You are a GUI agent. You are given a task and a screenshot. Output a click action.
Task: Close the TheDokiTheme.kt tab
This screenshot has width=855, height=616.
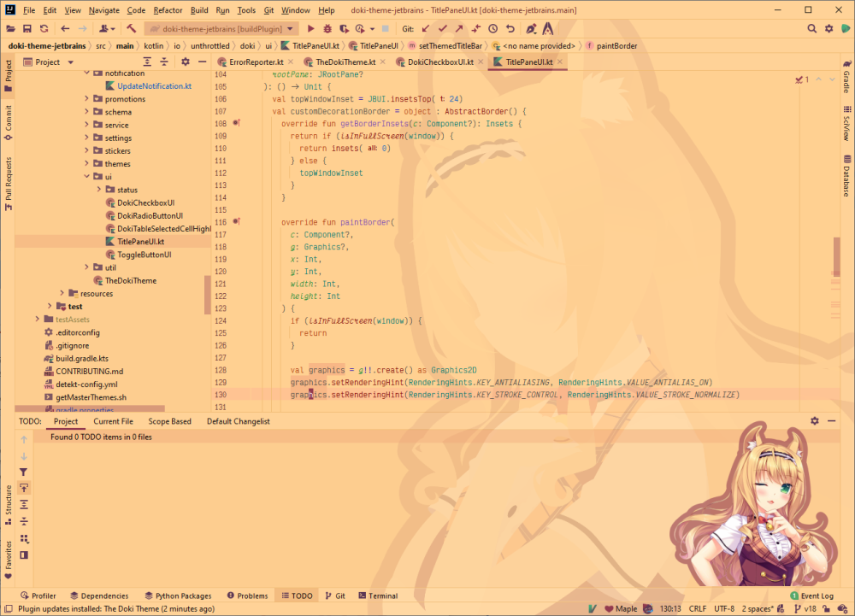coord(383,62)
